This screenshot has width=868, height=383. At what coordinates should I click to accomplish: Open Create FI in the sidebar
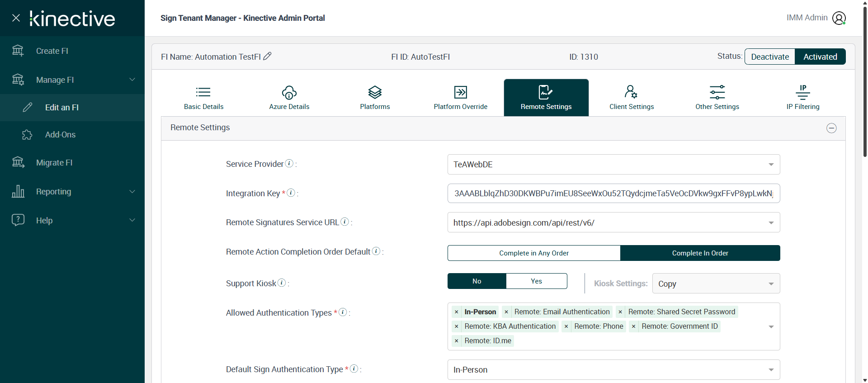pyautogui.click(x=52, y=51)
